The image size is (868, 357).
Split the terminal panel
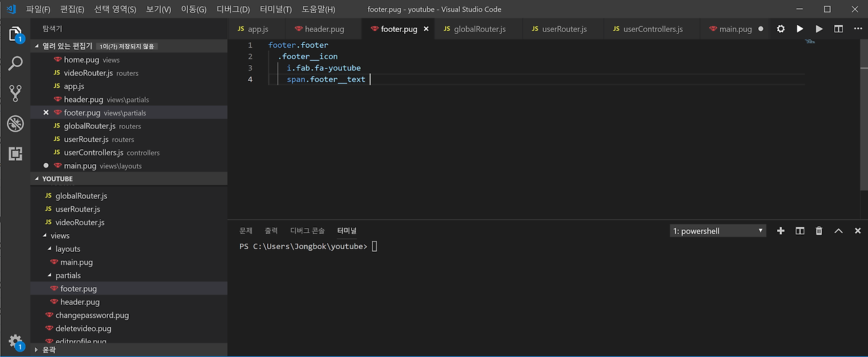click(x=800, y=231)
